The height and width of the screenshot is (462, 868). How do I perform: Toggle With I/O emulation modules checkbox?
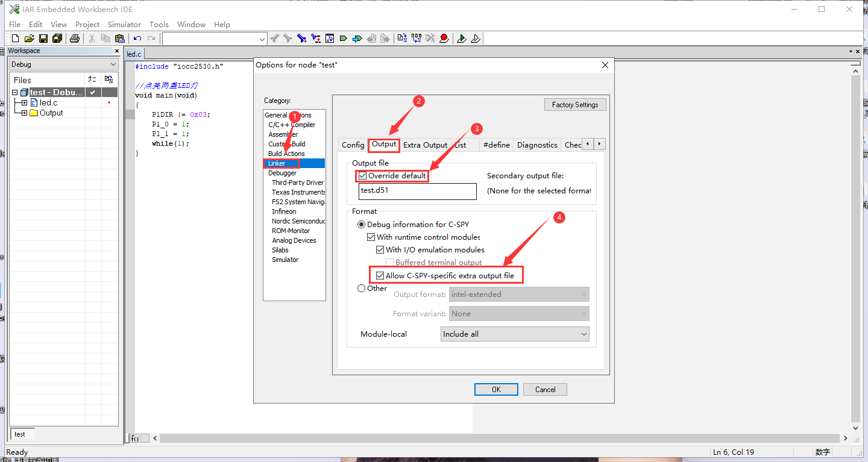coord(380,250)
